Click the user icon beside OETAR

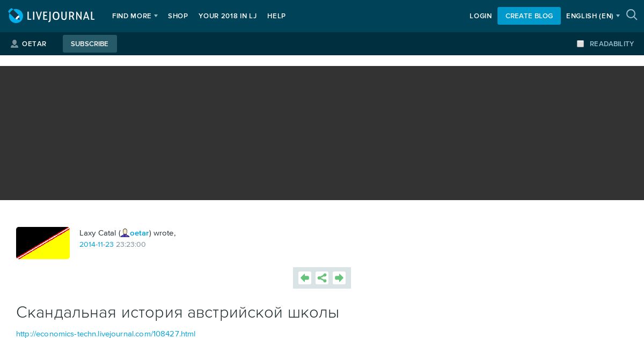click(x=14, y=44)
